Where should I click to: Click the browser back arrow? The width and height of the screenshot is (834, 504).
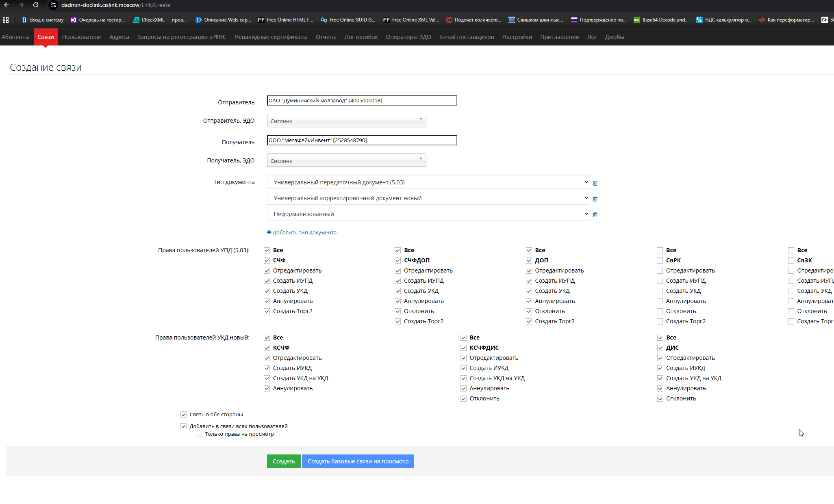(x=7, y=5)
